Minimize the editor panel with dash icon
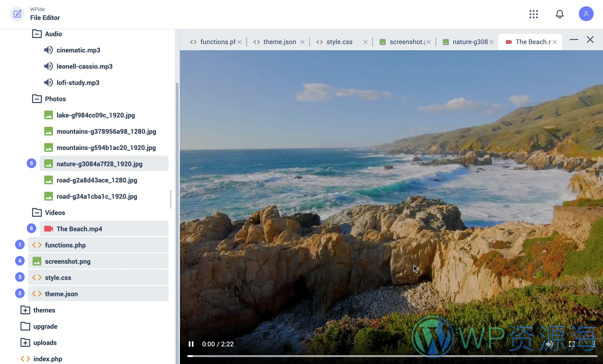This screenshot has height=364, width=603. click(574, 40)
